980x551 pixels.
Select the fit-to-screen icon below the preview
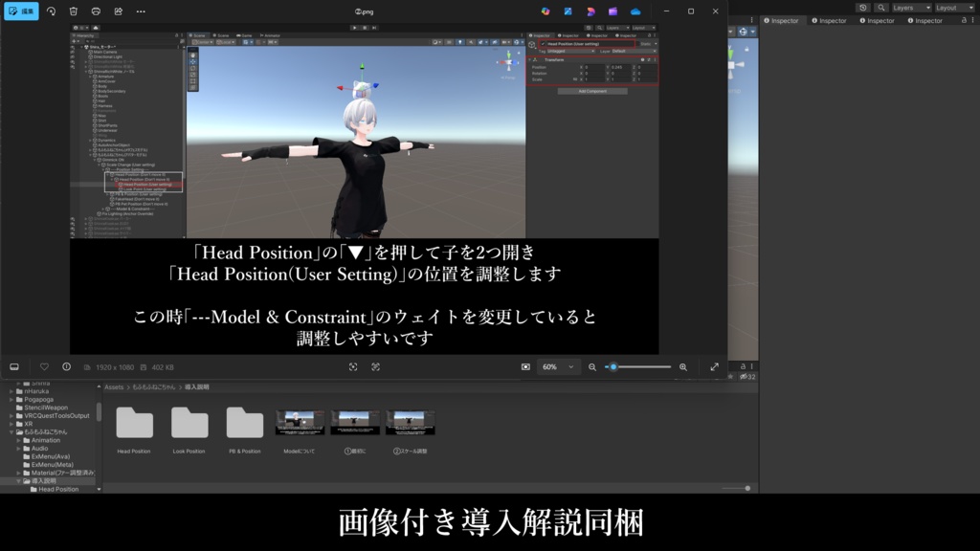pyautogui.click(x=353, y=366)
